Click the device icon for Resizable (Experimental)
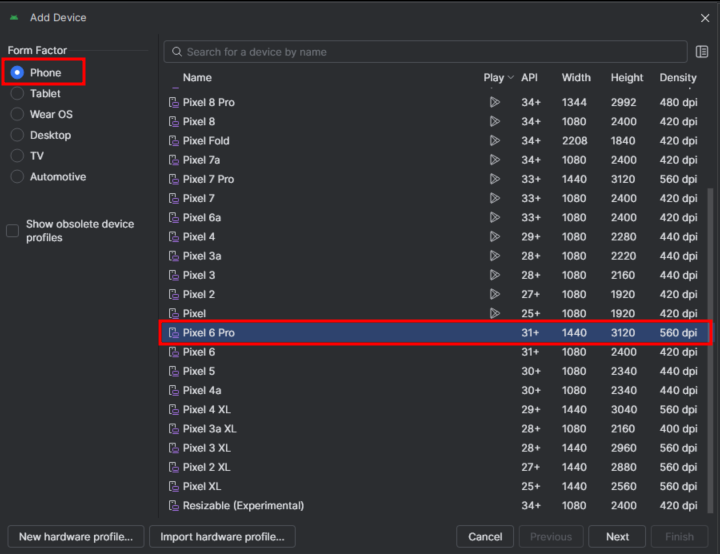This screenshot has width=720, height=554. click(x=174, y=505)
